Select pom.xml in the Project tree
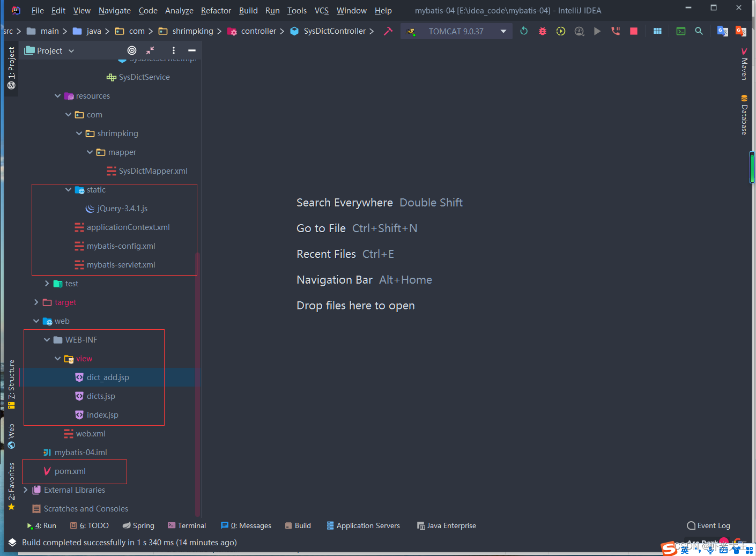 click(69, 471)
